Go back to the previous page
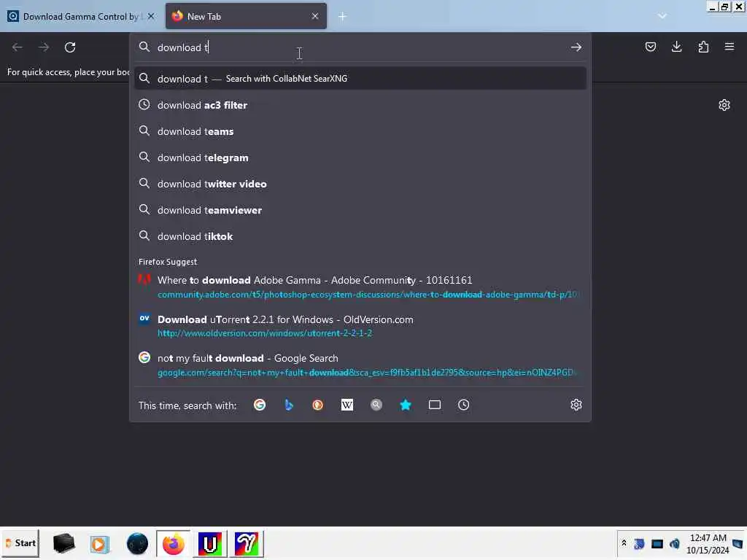Screen dimensions: 747x560 pos(18,47)
